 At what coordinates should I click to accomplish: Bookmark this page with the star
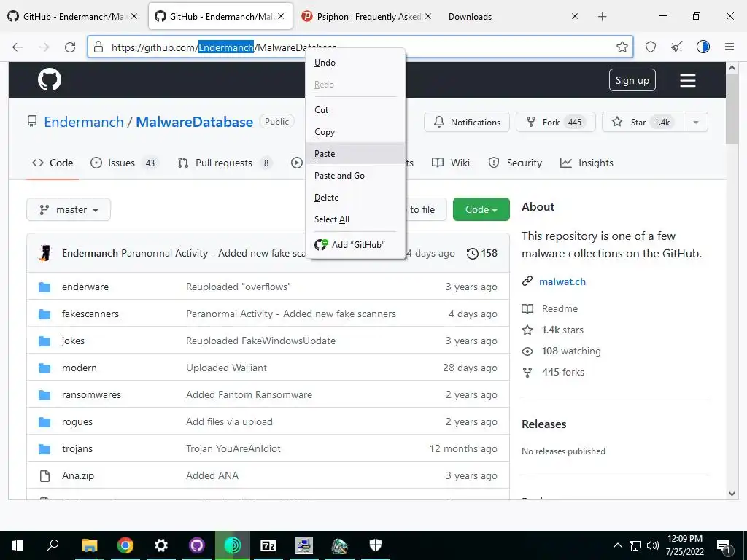[x=622, y=47]
